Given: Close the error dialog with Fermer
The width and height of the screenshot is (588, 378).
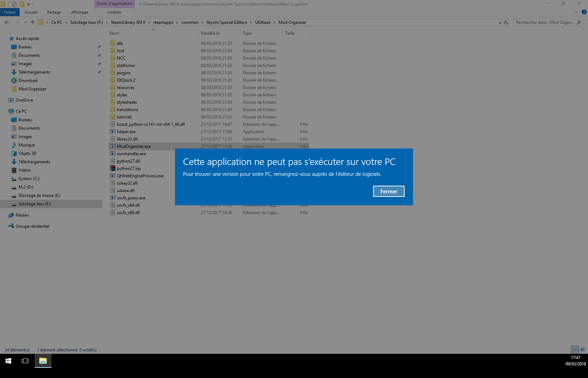Looking at the screenshot, I should tap(388, 191).
